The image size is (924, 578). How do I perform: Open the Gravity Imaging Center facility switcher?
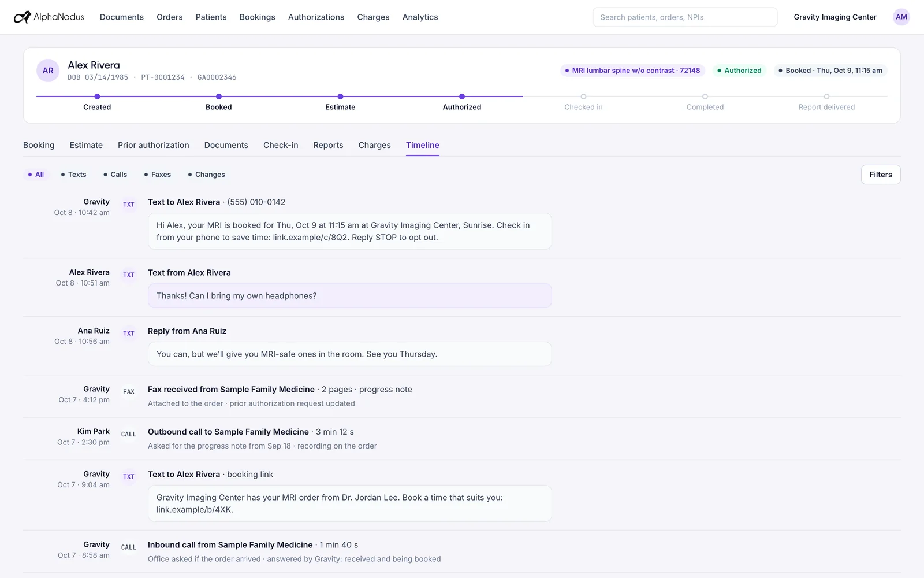click(x=835, y=17)
